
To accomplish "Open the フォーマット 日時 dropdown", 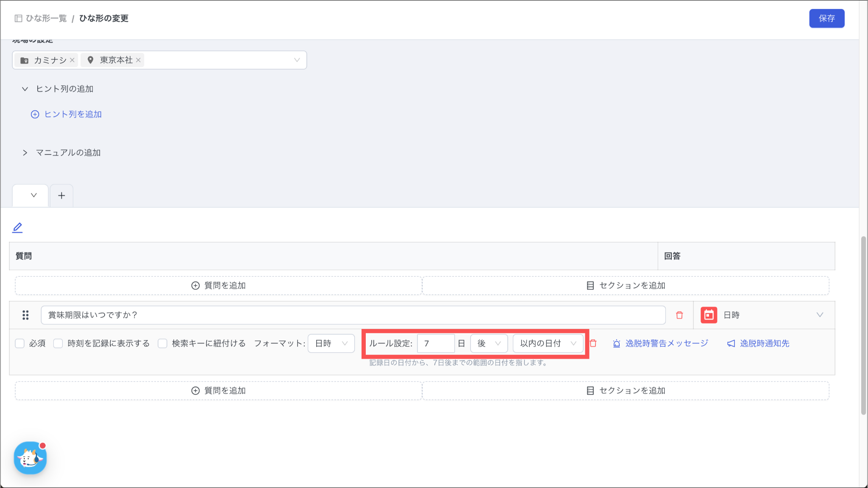I will point(331,343).
